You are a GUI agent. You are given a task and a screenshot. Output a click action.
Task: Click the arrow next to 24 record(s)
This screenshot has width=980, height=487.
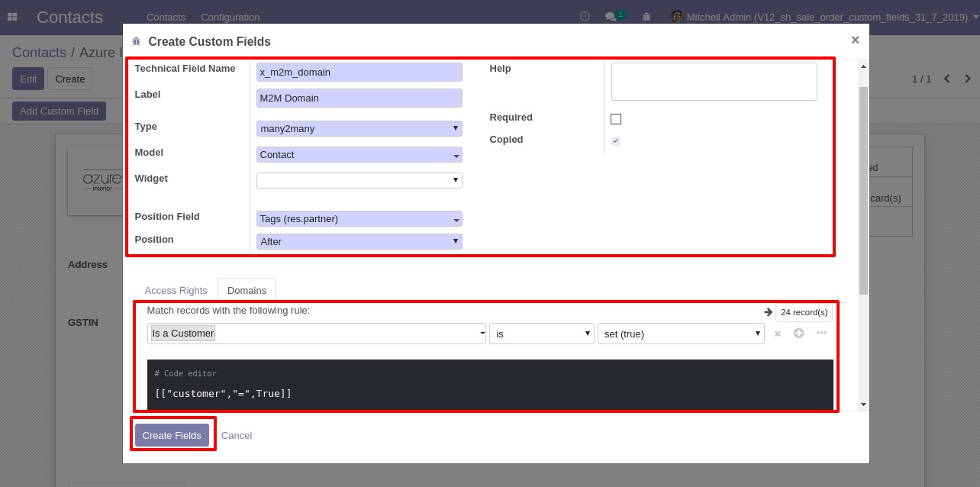tap(768, 312)
